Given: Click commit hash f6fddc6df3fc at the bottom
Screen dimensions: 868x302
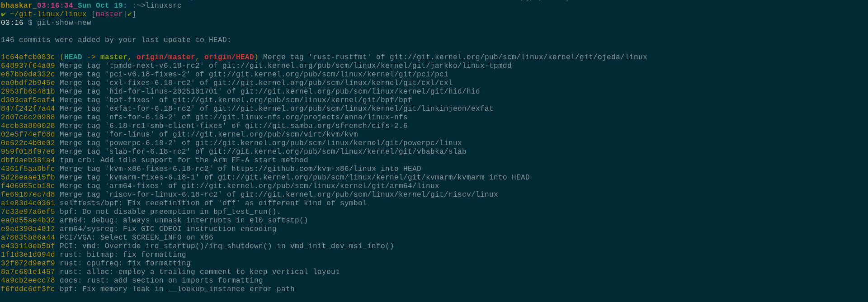Looking at the screenshot, I should tap(28, 289).
